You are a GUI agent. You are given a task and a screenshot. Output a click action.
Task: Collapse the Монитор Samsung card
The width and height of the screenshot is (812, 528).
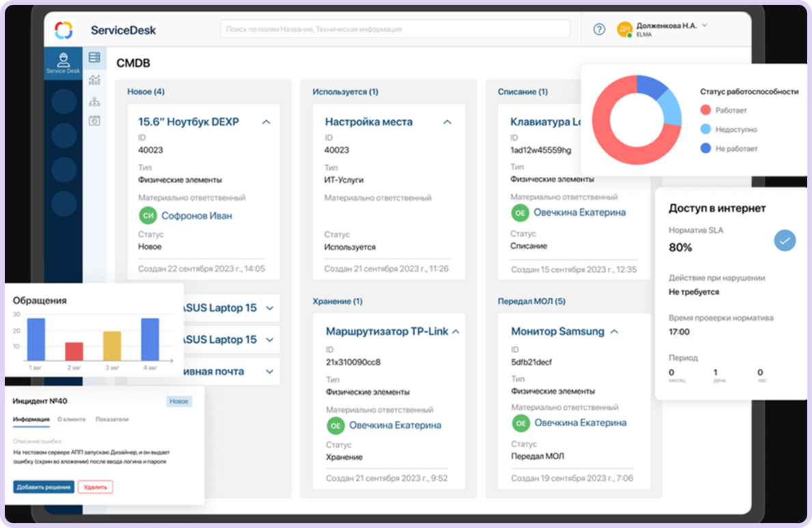(614, 331)
